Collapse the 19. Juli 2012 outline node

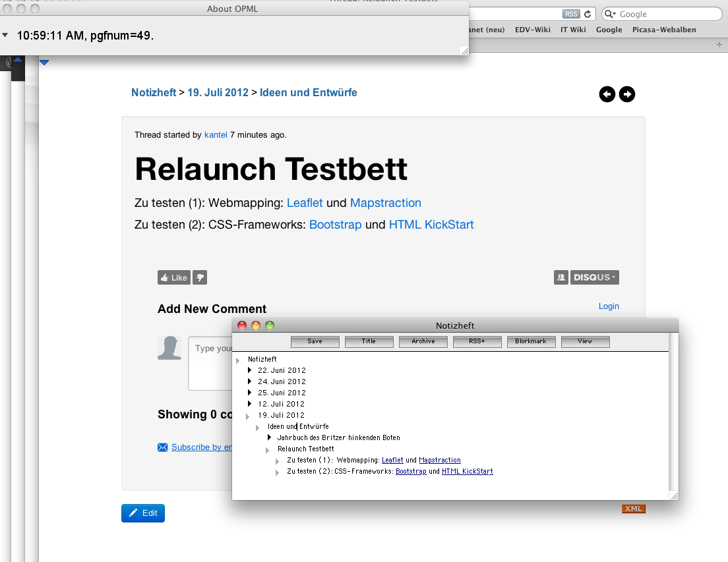[x=248, y=416]
